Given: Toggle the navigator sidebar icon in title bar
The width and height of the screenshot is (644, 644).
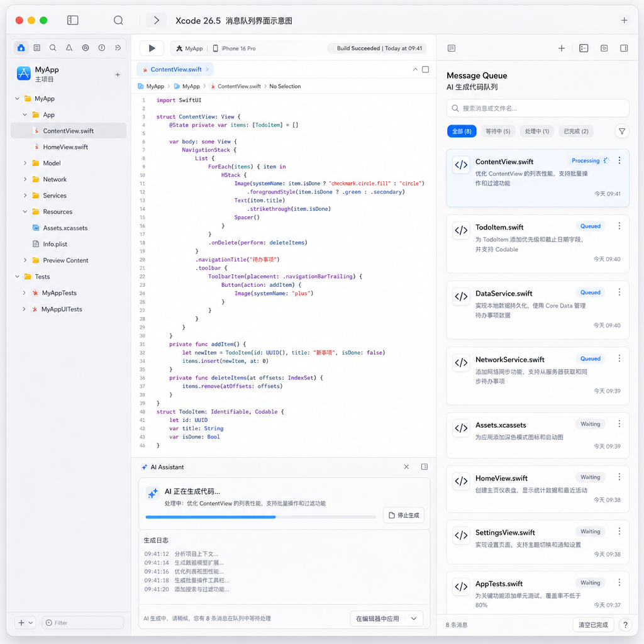Looking at the screenshot, I should pyautogui.click(x=73, y=20).
